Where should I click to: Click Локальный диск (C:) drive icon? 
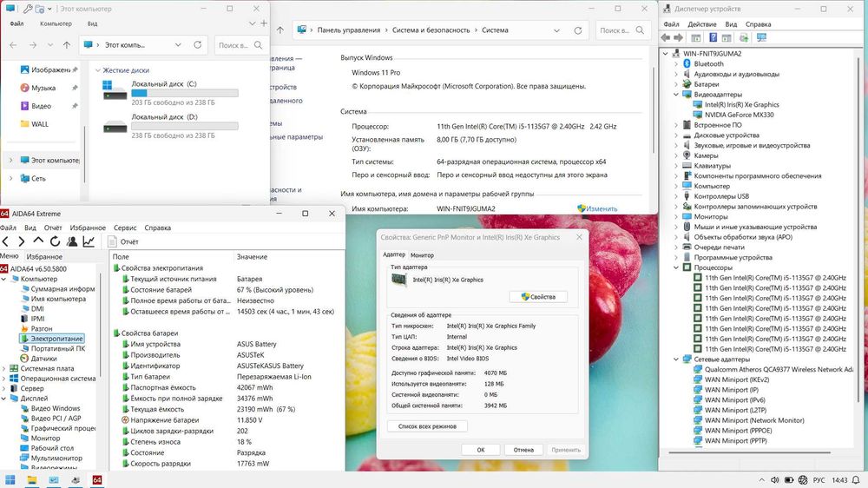click(x=115, y=90)
